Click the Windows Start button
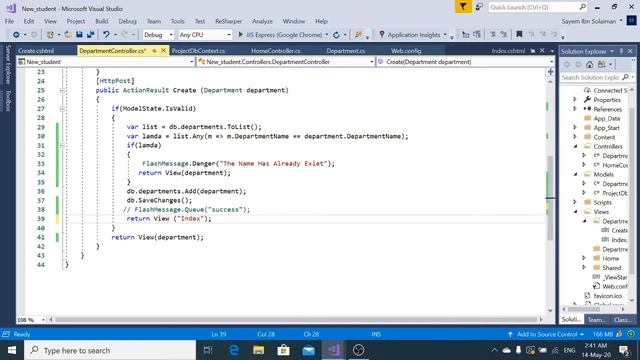640x360 pixels. (12, 350)
